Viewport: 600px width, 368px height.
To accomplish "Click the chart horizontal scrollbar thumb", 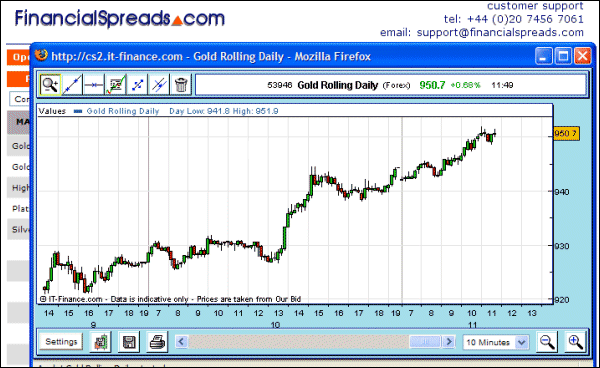I will coord(425,341).
